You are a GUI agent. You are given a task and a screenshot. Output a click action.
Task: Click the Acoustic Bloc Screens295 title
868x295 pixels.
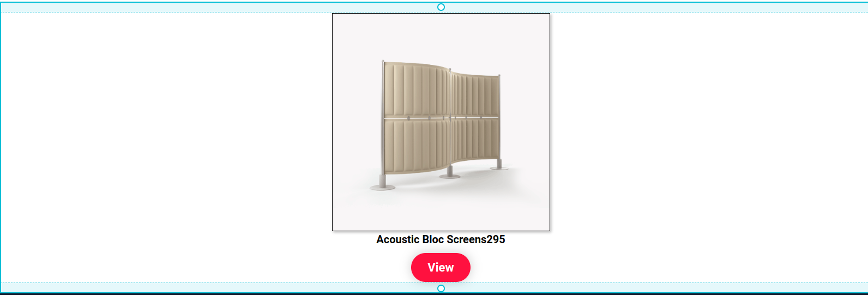click(441, 239)
